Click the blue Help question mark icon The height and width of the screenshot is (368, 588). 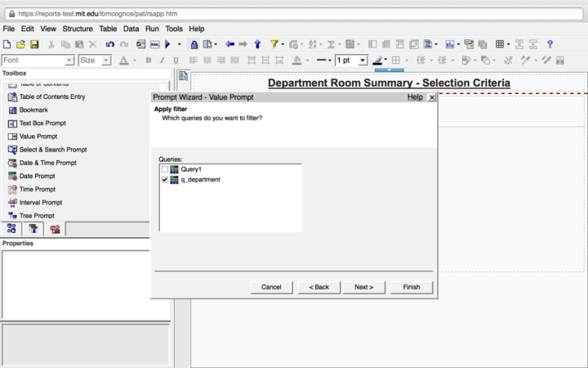(x=550, y=44)
